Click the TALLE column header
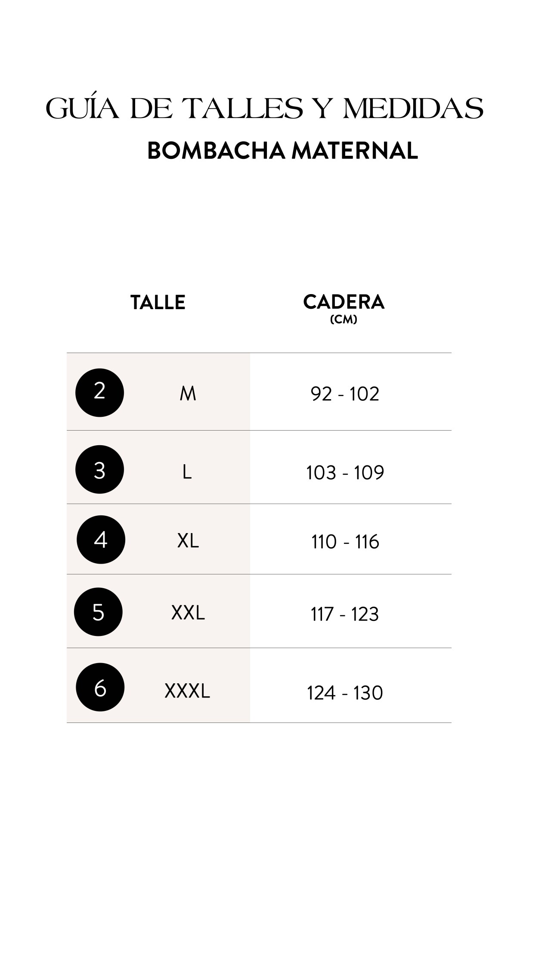The image size is (551, 980). click(x=158, y=303)
